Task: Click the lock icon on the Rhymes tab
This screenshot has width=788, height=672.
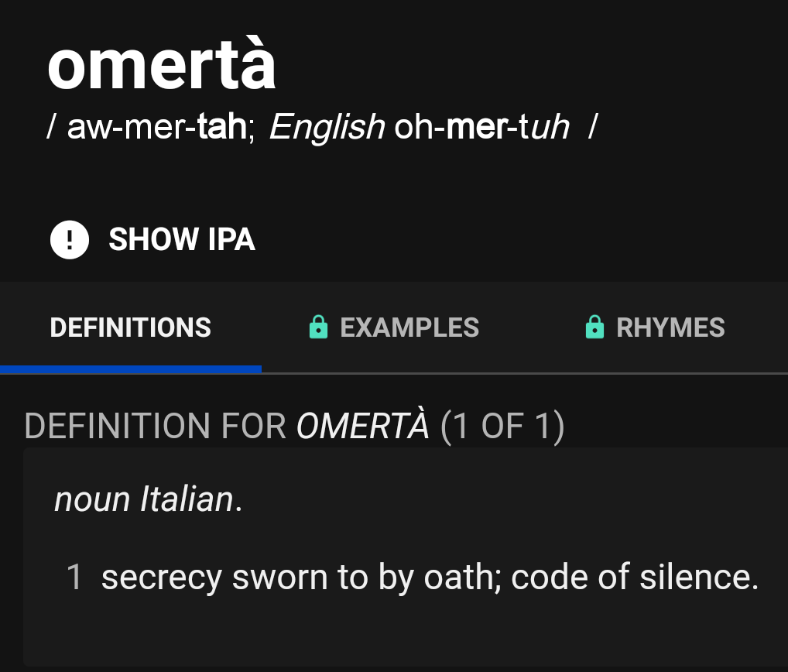Action: point(594,327)
